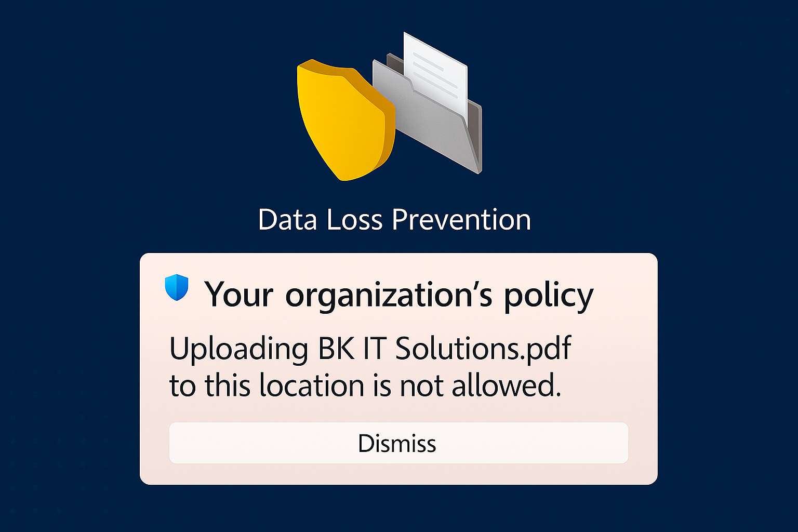
Task: Click the word Loss in the title
Action: [355, 220]
